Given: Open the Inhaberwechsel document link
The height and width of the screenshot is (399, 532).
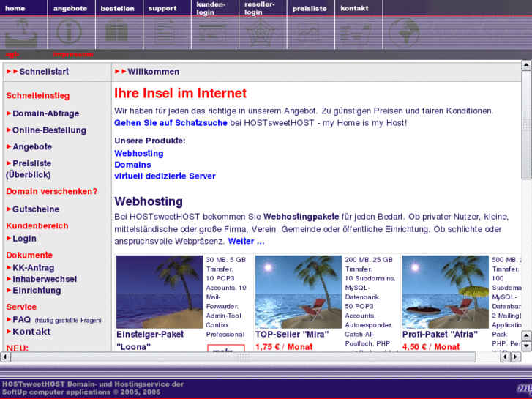Looking at the screenshot, I should [45, 279].
